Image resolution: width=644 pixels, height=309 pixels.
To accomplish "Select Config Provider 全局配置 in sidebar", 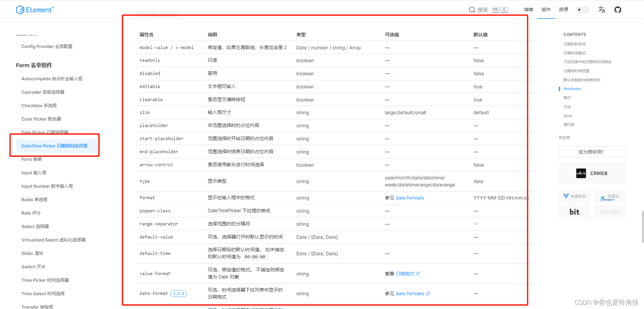I will pos(47,46).
